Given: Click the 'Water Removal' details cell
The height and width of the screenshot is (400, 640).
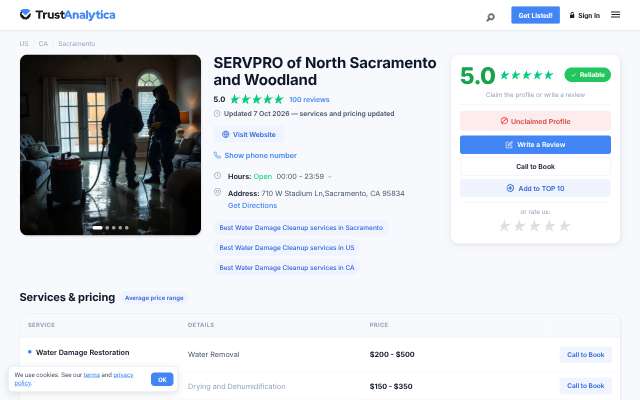Looking at the screenshot, I should point(213,354).
